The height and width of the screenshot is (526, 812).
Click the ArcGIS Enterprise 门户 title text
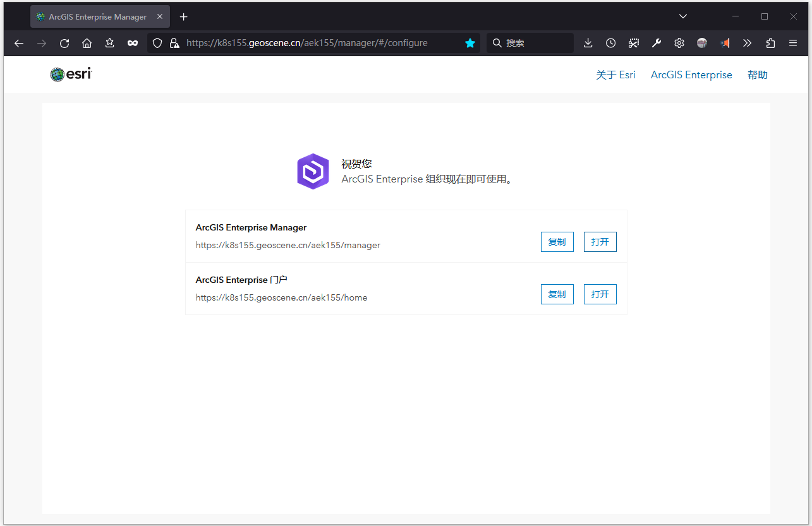(x=242, y=280)
